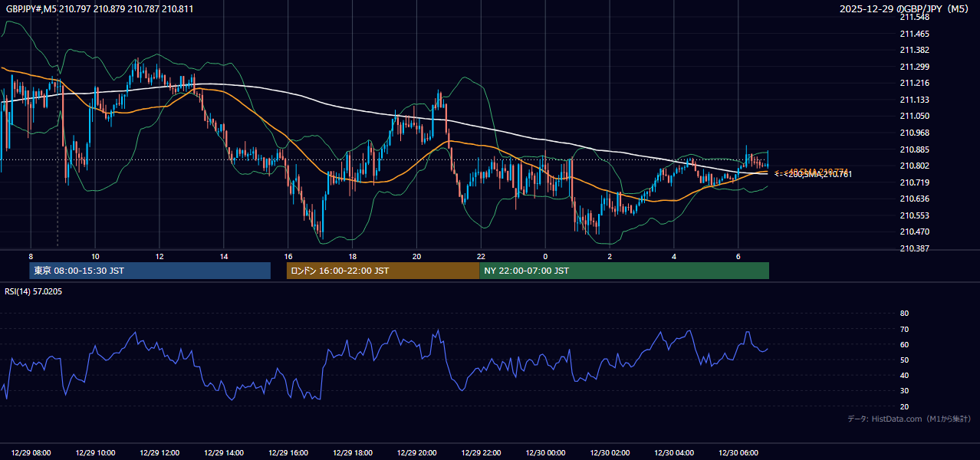Click price axis label 210.802

pyautogui.click(x=915, y=166)
